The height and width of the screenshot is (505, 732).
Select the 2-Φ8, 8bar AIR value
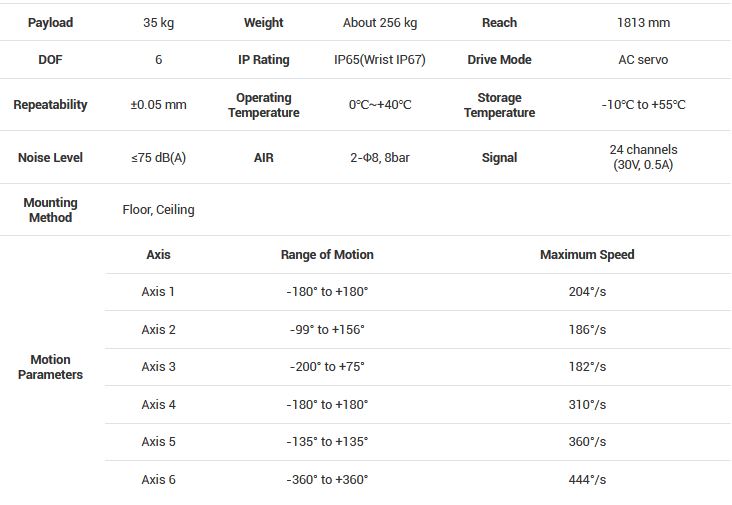point(379,158)
